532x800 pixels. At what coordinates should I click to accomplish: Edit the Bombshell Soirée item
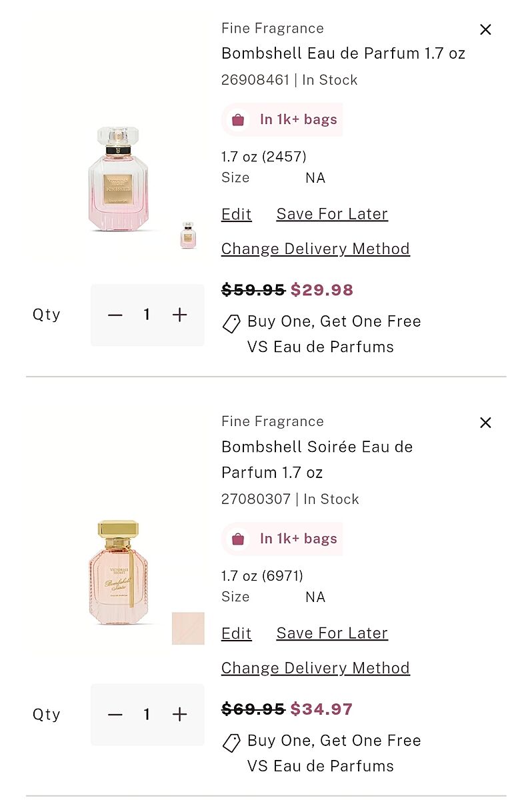pos(237,633)
